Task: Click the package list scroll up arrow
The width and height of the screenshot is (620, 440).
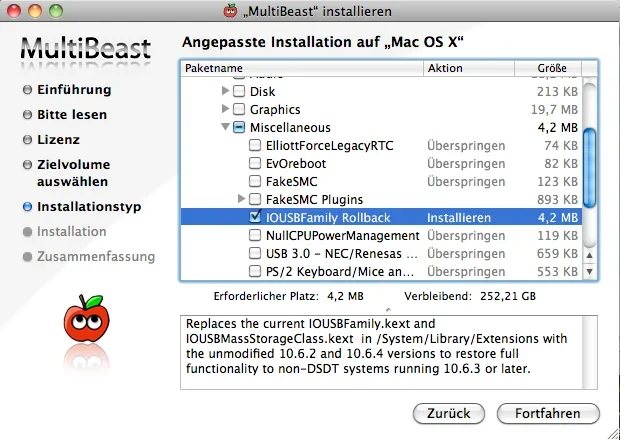Action: tap(589, 254)
